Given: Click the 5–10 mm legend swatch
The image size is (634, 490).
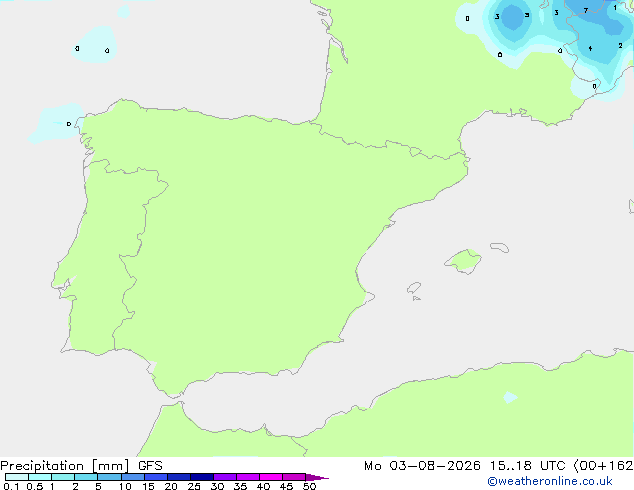Looking at the screenshot, I should point(109,477).
